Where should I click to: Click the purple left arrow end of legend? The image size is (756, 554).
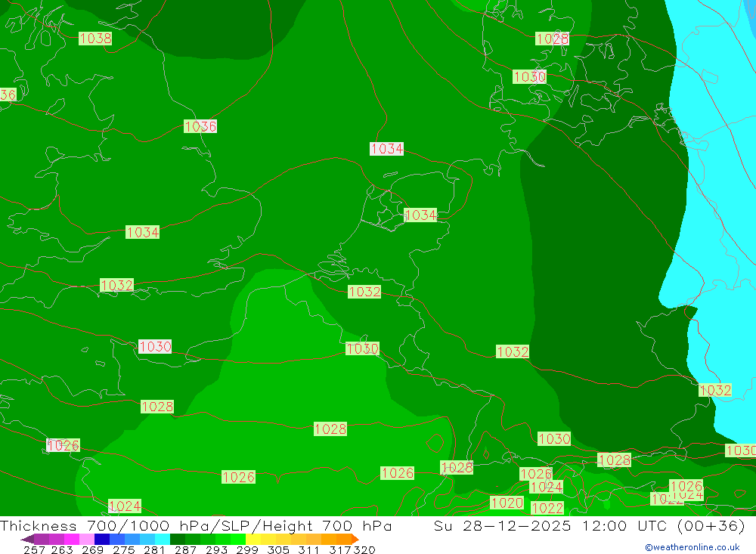tap(27, 539)
